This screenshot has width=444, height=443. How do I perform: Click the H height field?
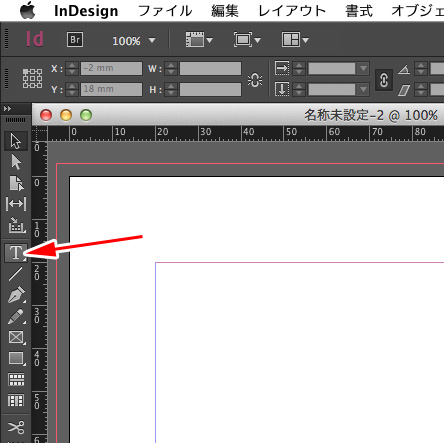210,89
